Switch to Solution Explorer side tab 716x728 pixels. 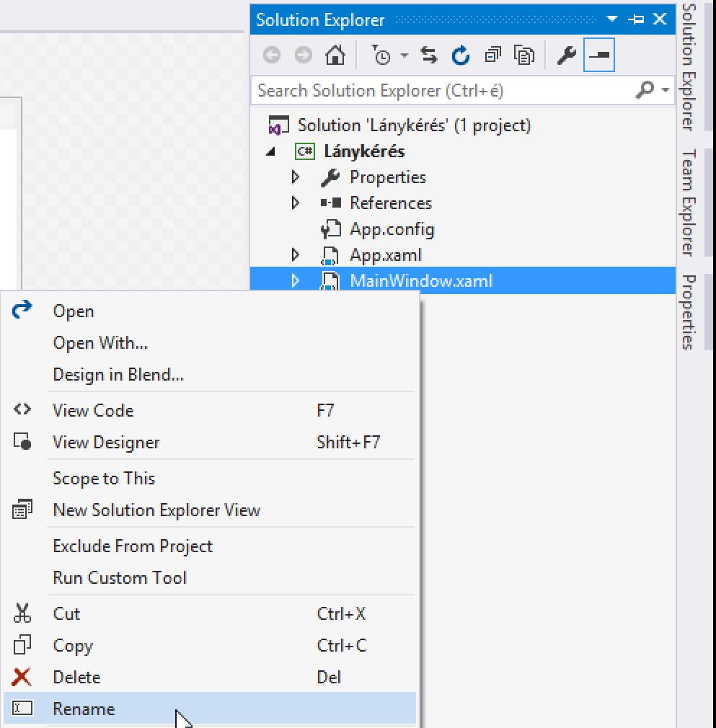pyautogui.click(x=689, y=67)
